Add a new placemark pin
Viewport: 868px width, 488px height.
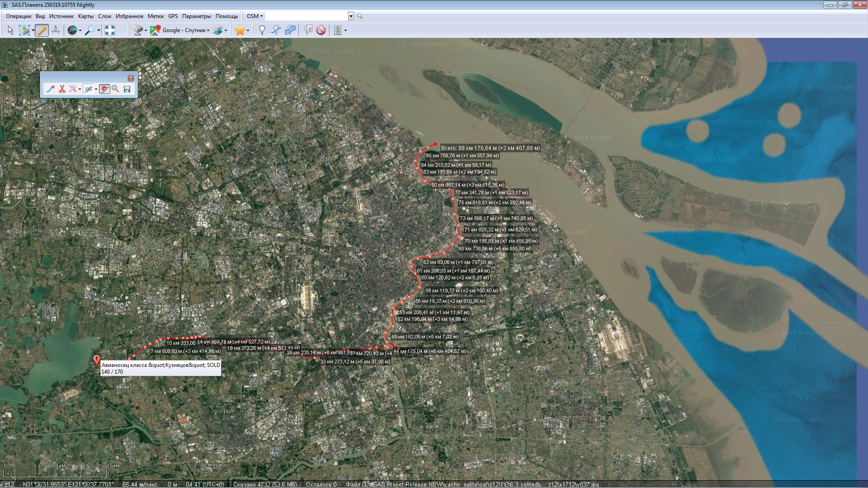coord(262,30)
